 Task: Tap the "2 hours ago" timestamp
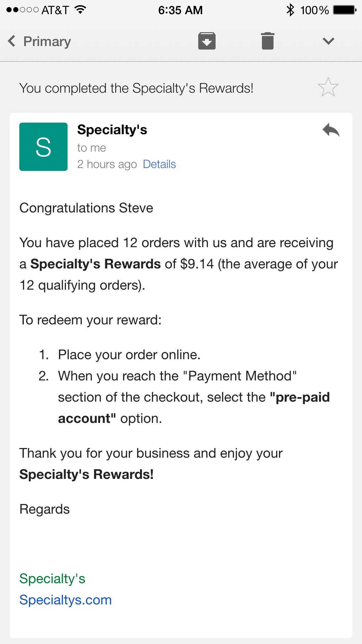pyautogui.click(x=107, y=164)
